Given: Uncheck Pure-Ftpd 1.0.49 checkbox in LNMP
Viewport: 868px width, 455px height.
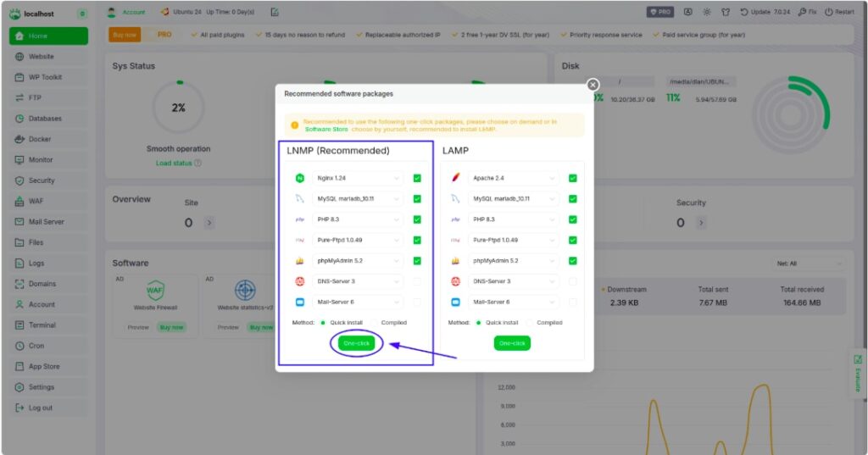Looking at the screenshot, I should pyautogui.click(x=417, y=241).
